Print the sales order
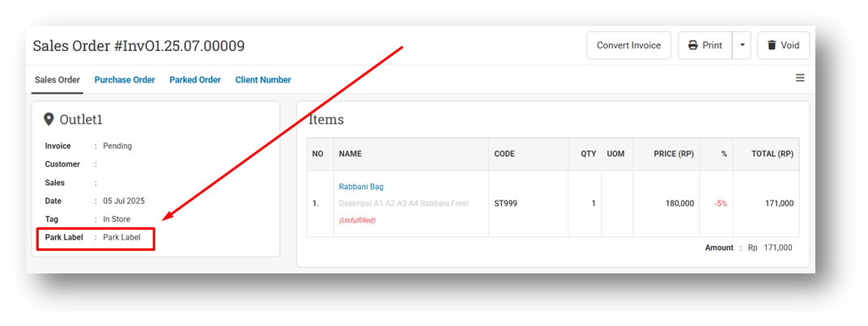Screen dimensions: 868x326 (705, 45)
